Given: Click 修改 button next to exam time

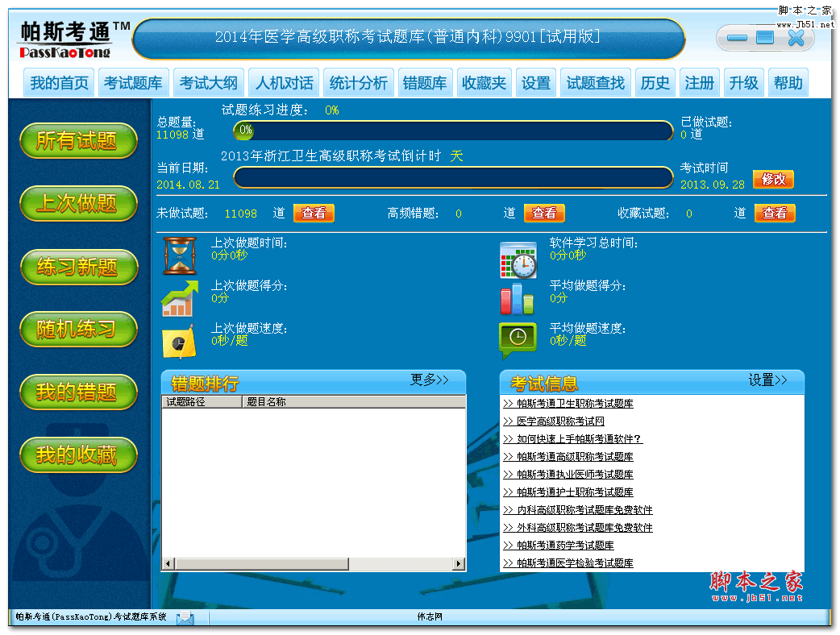Looking at the screenshot, I should tap(773, 180).
